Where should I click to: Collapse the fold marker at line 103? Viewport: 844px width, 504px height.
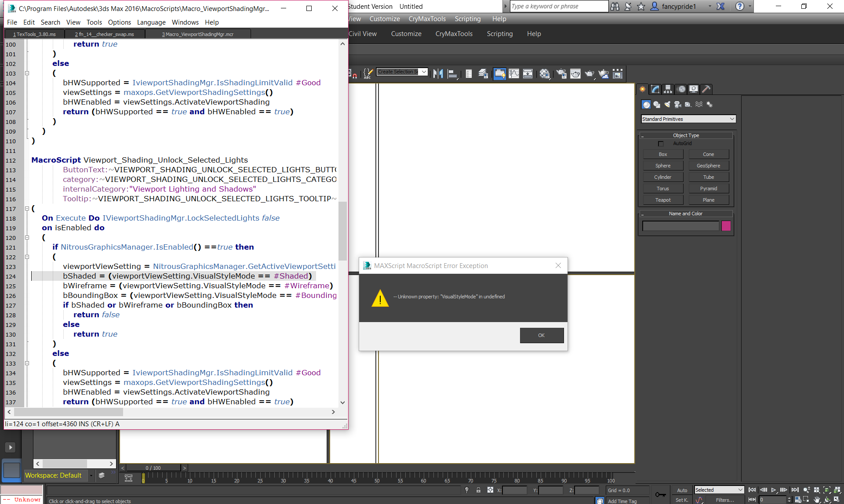click(x=27, y=73)
